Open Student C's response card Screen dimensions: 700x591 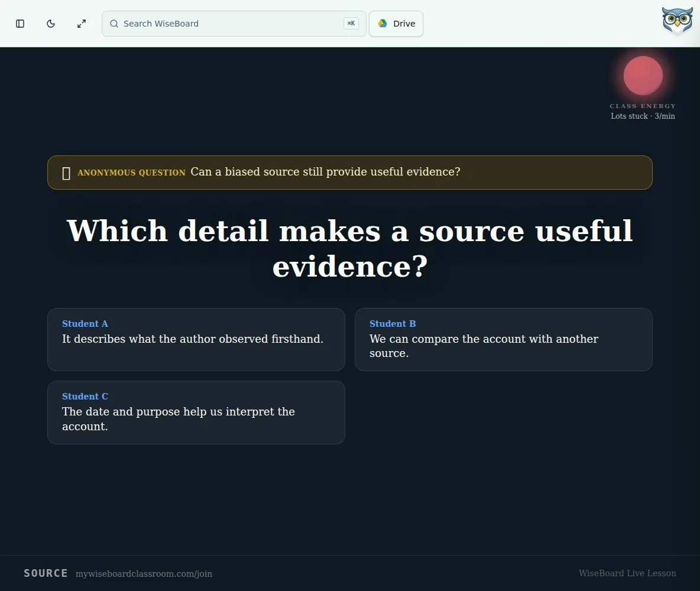tap(196, 413)
